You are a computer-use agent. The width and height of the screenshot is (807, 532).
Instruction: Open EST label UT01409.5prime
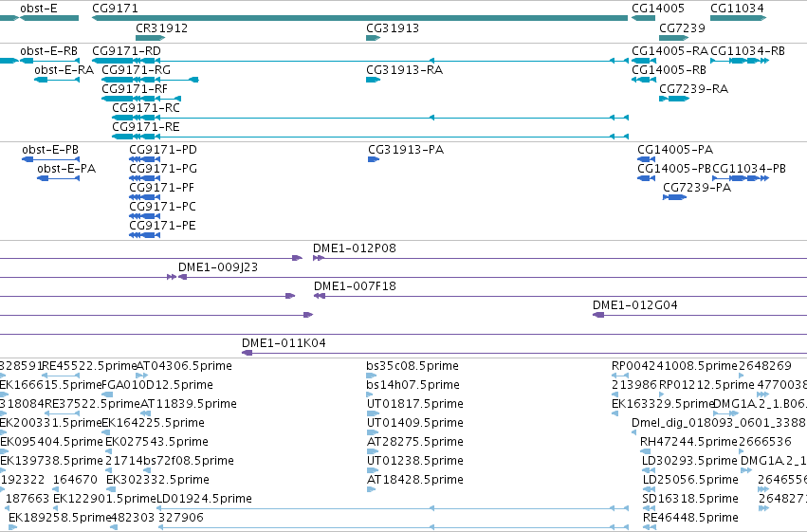[414, 424]
